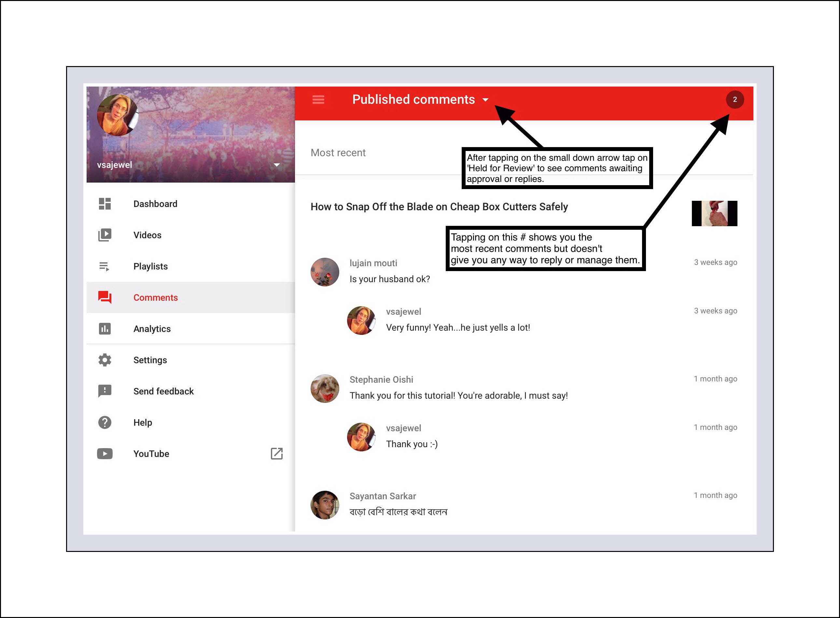
Task: Go to Analytics menu item
Action: 152,329
